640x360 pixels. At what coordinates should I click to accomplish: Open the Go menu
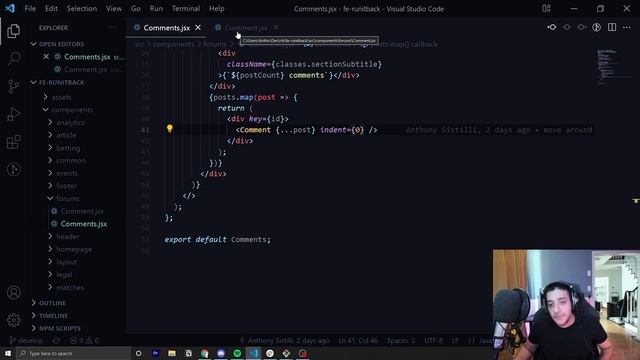point(136,8)
